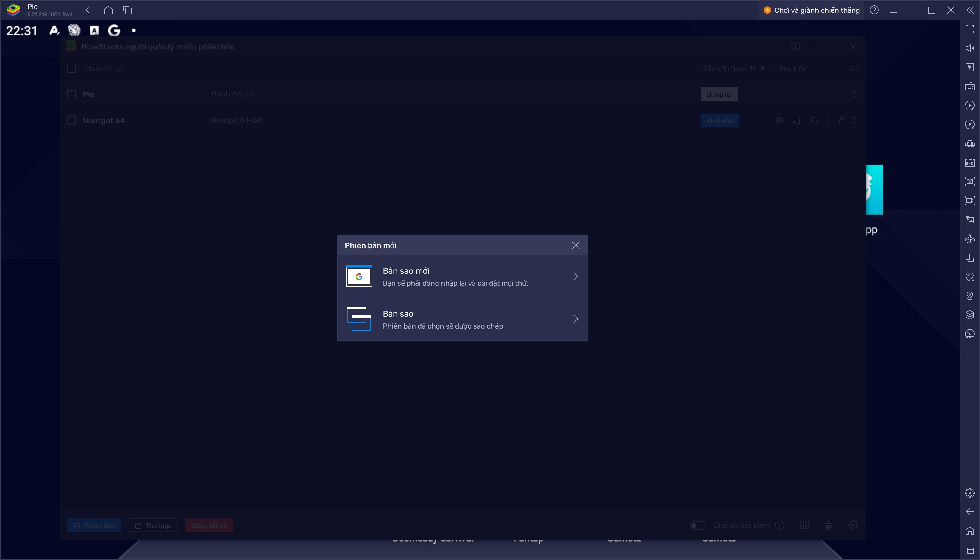Toggle fullscreen from sidebar

970,29
